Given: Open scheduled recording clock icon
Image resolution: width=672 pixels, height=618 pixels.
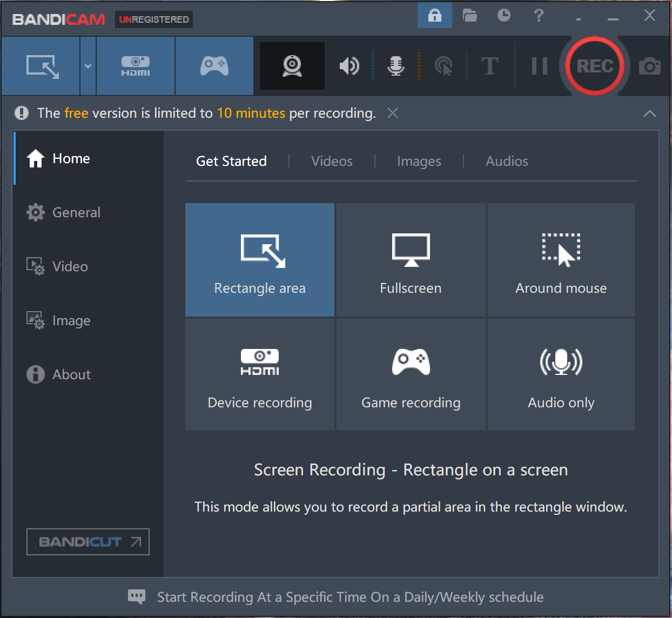Looking at the screenshot, I should [503, 16].
